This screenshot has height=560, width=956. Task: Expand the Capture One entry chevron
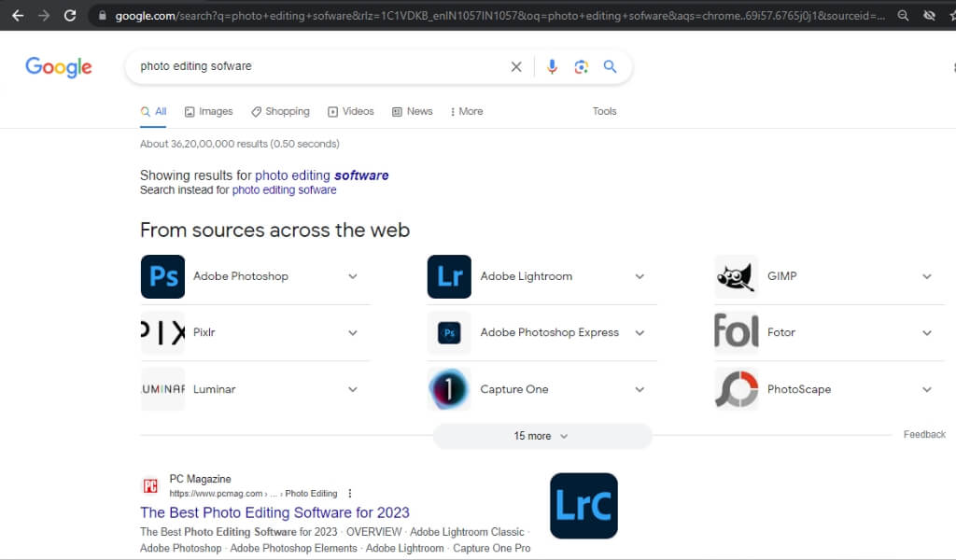[x=640, y=389]
